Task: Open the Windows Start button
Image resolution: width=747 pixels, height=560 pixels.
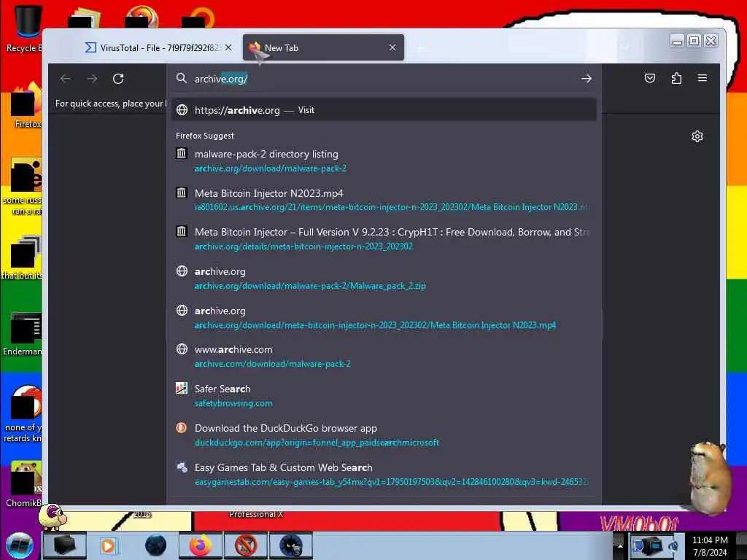Action: [x=19, y=545]
